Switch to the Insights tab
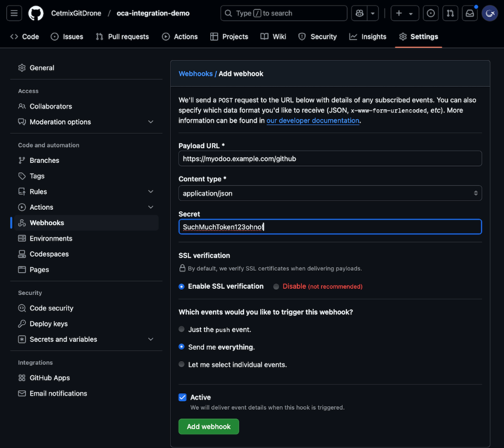 (368, 36)
